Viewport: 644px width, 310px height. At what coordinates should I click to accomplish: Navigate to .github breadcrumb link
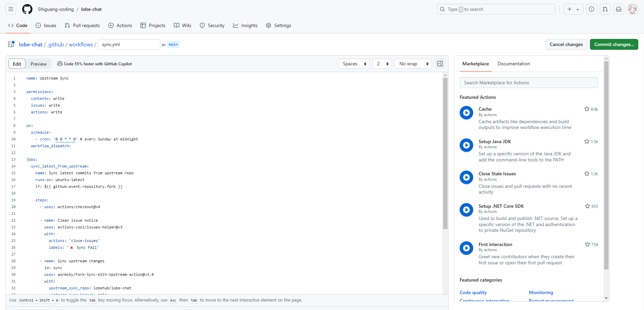(55, 44)
